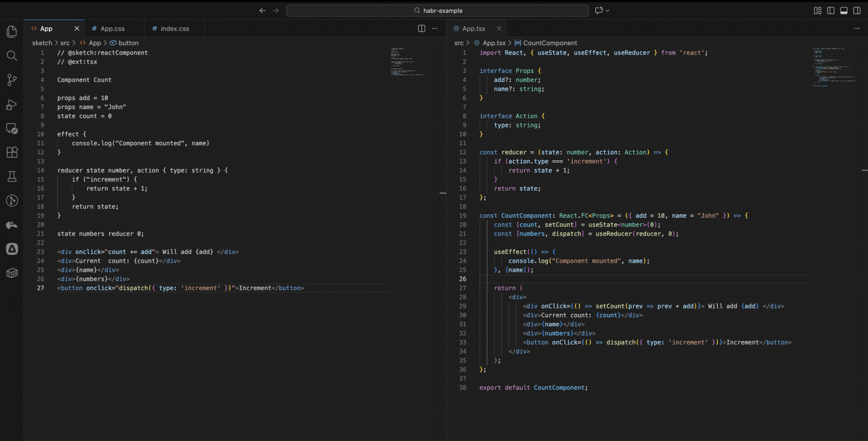Toggle the secondary side bar visibility
The width and height of the screenshot is (868, 441).
click(x=857, y=11)
